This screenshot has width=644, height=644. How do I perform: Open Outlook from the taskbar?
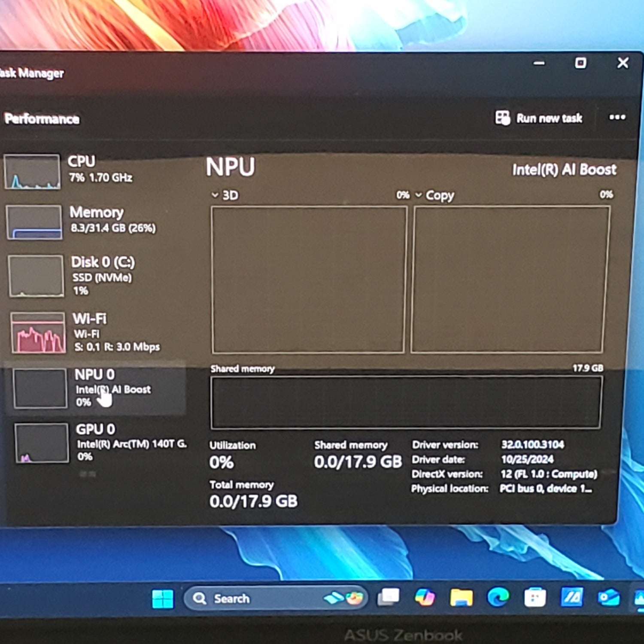[609, 597]
